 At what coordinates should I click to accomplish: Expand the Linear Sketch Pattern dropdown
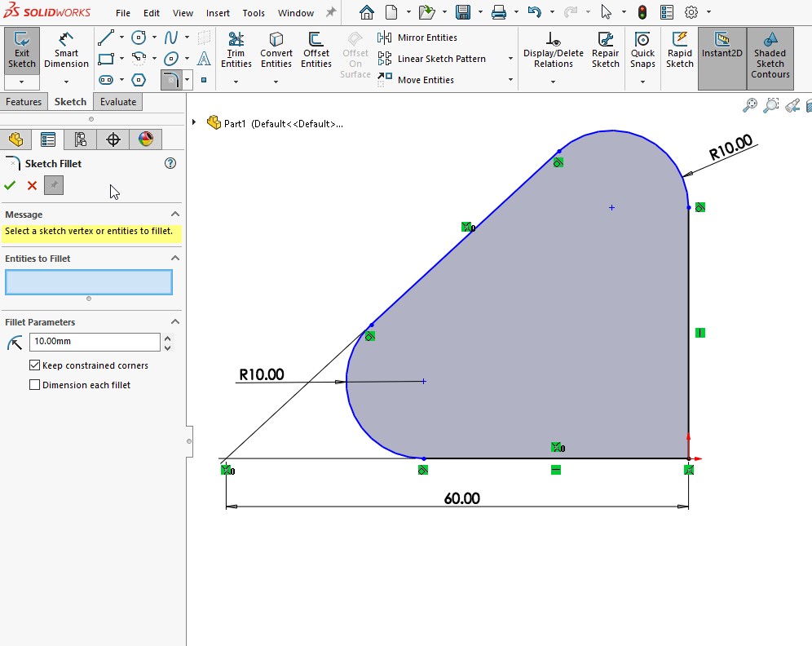coord(510,59)
